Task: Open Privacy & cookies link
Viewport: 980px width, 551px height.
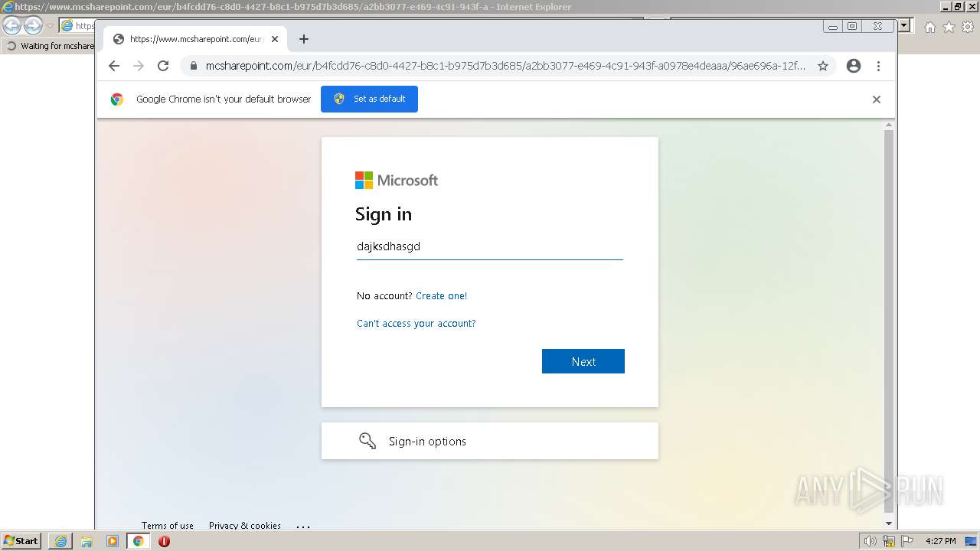Action: [245, 525]
